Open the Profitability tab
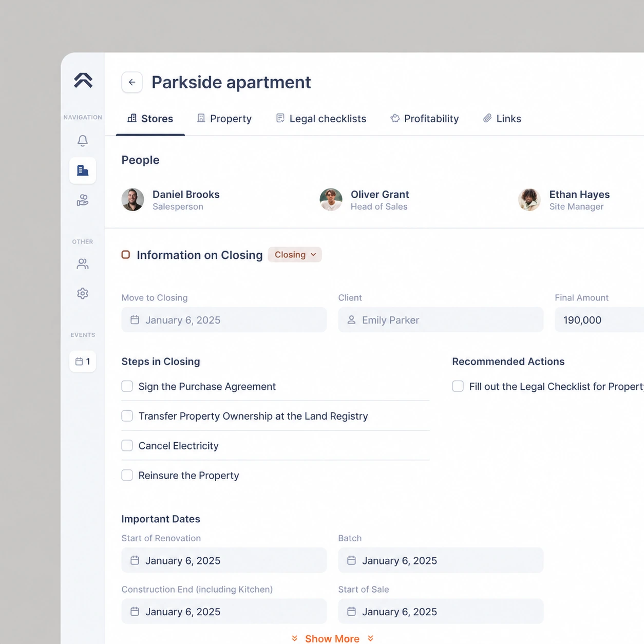 [x=425, y=119]
